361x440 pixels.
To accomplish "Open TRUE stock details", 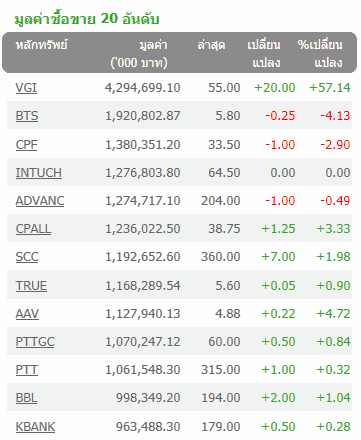I will pos(31,286).
